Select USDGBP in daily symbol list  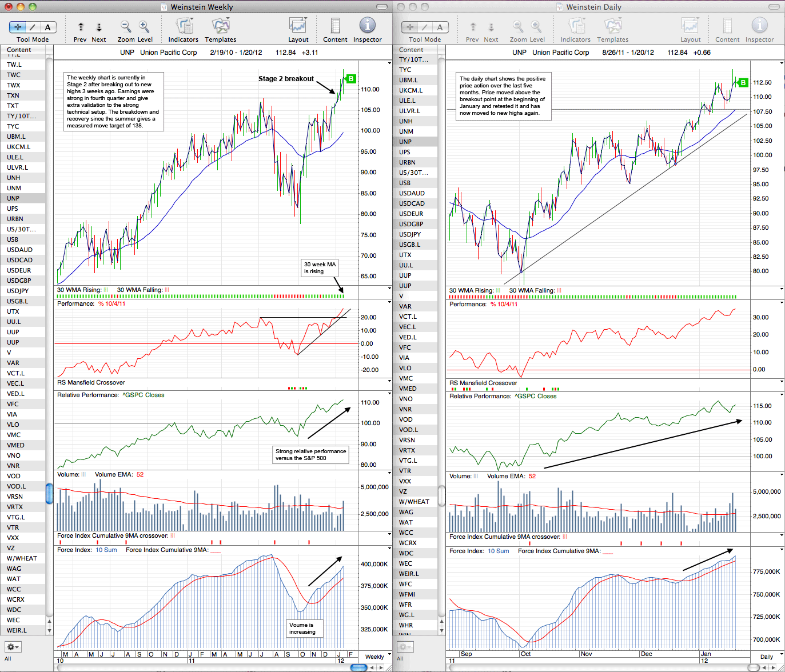[x=415, y=224]
